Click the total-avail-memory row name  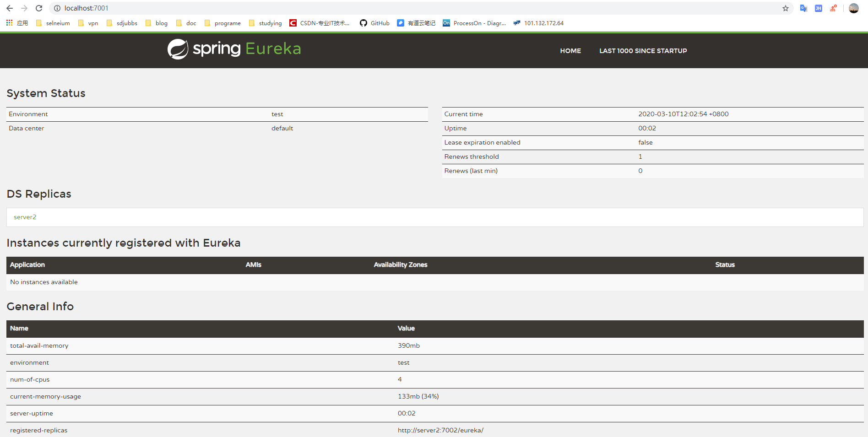point(39,345)
